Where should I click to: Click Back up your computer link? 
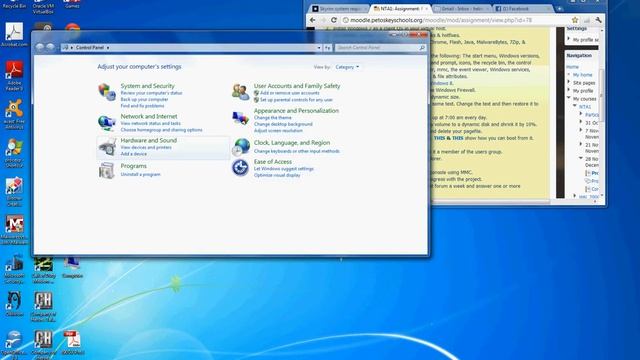[144, 99]
